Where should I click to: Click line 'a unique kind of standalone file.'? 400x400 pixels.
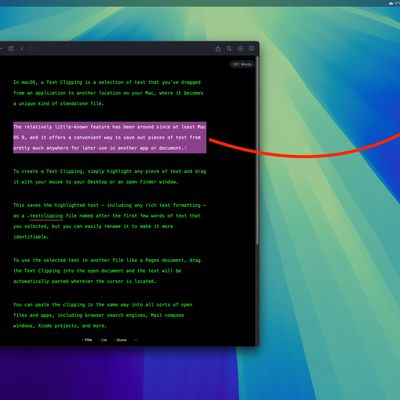coord(59,104)
